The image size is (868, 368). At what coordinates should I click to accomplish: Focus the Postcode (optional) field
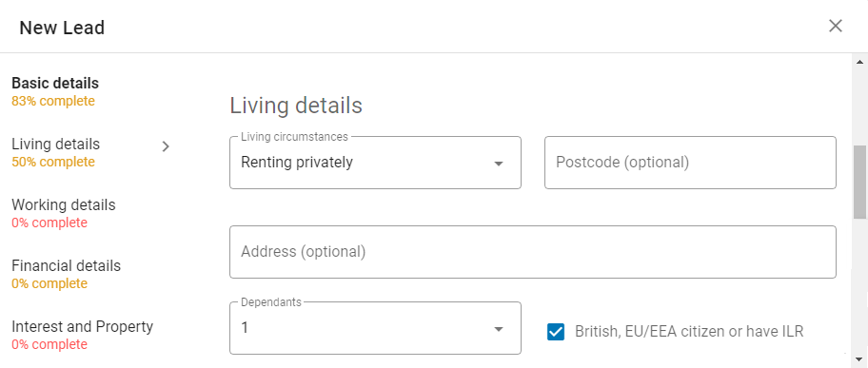coord(690,163)
